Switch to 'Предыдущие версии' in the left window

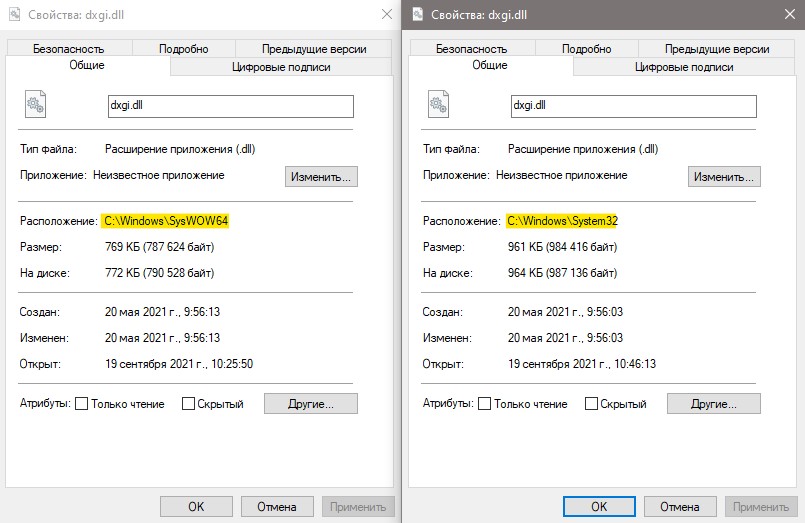point(314,49)
